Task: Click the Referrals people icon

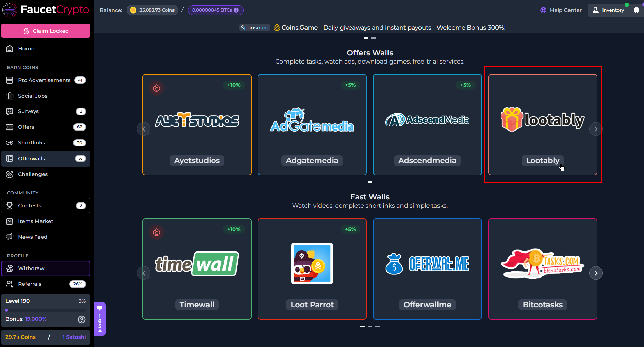Action: (10, 284)
